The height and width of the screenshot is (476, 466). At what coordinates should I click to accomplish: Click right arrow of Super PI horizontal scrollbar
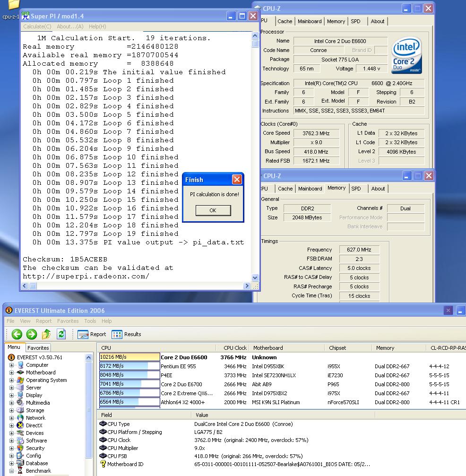click(247, 286)
